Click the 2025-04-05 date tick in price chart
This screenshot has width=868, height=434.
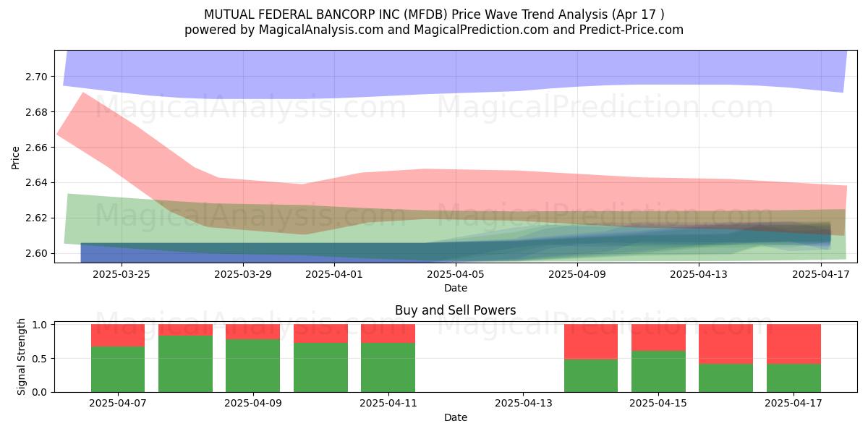(456, 273)
